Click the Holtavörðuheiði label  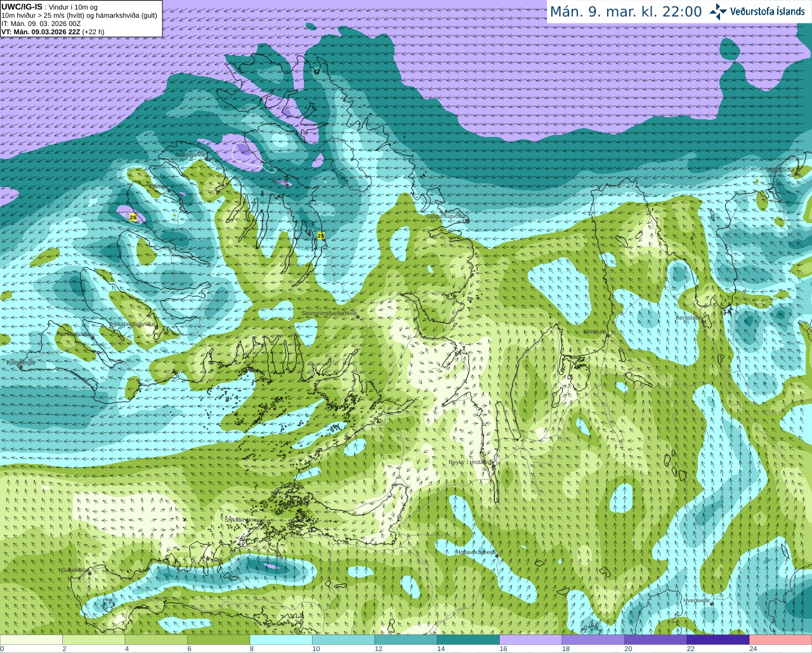pyautogui.click(x=476, y=552)
